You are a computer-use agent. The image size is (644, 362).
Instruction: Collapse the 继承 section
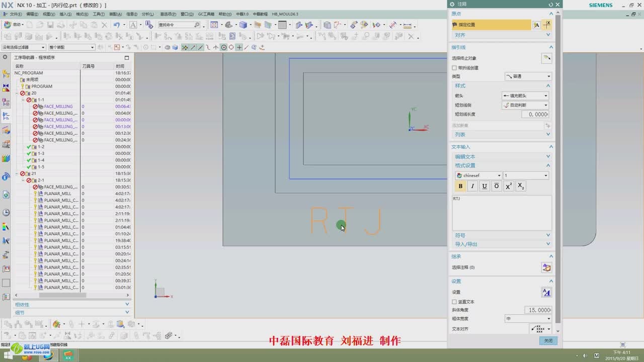[551, 256]
